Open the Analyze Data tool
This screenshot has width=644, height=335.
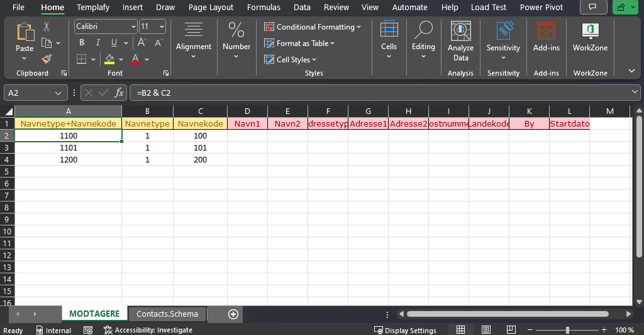460,41
